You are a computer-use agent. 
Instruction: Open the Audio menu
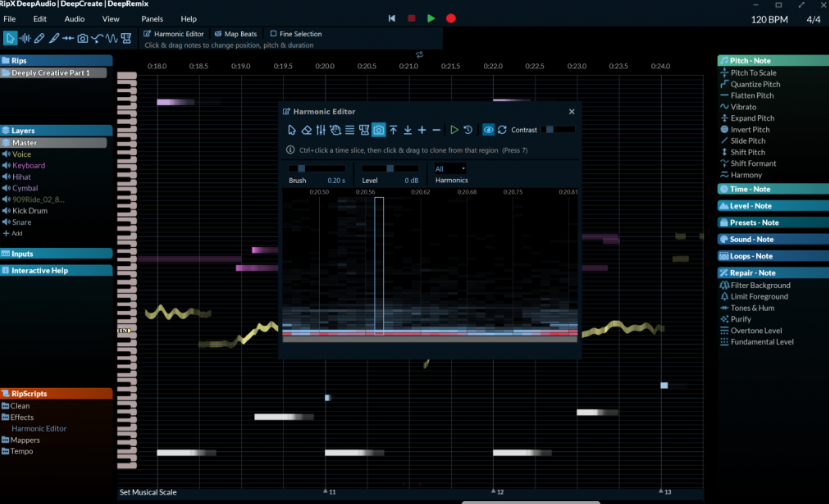pyautogui.click(x=75, y=19)
